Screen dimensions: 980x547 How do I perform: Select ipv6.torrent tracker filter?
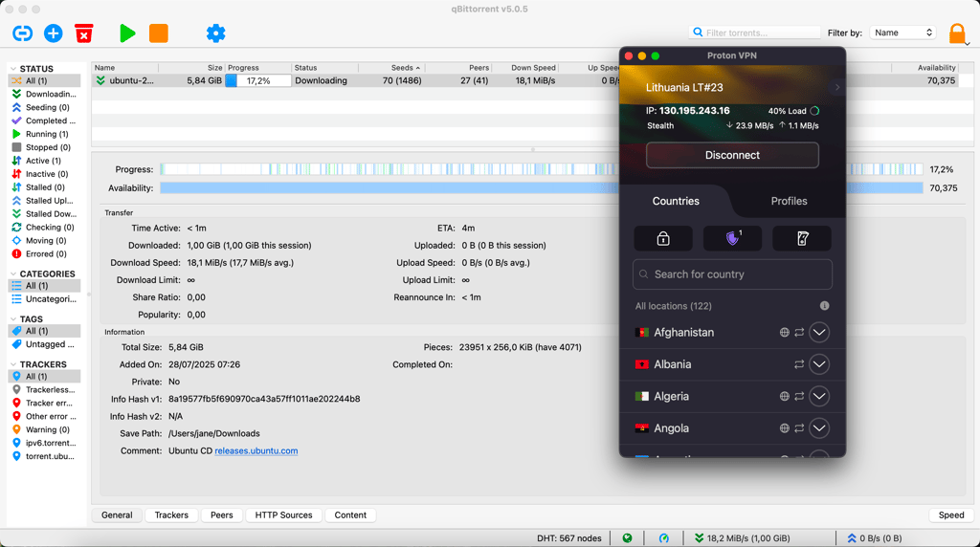[44, 443]
